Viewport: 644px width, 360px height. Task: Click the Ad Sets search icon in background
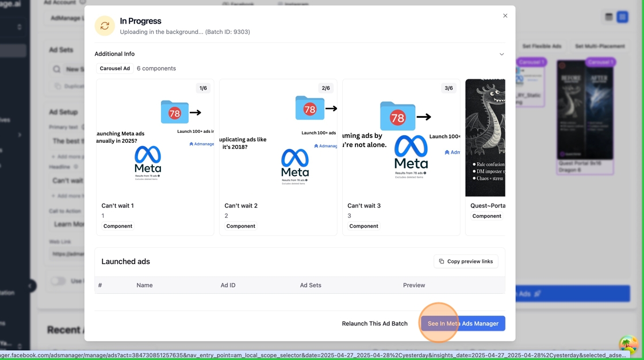[57, 69]
